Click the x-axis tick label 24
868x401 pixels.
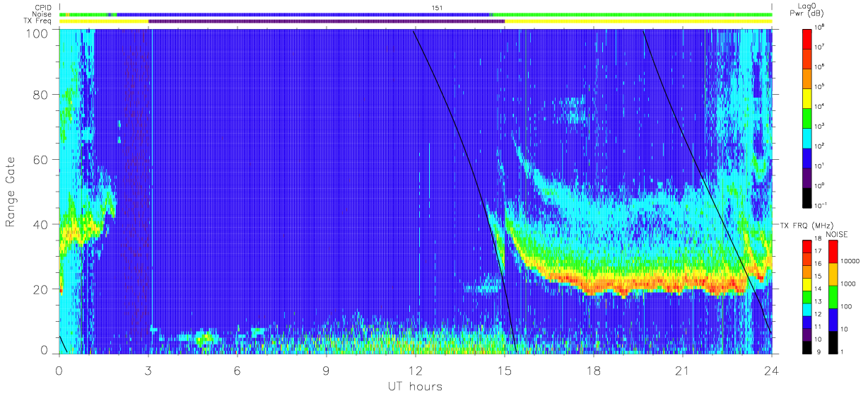[x=772, y=371]
